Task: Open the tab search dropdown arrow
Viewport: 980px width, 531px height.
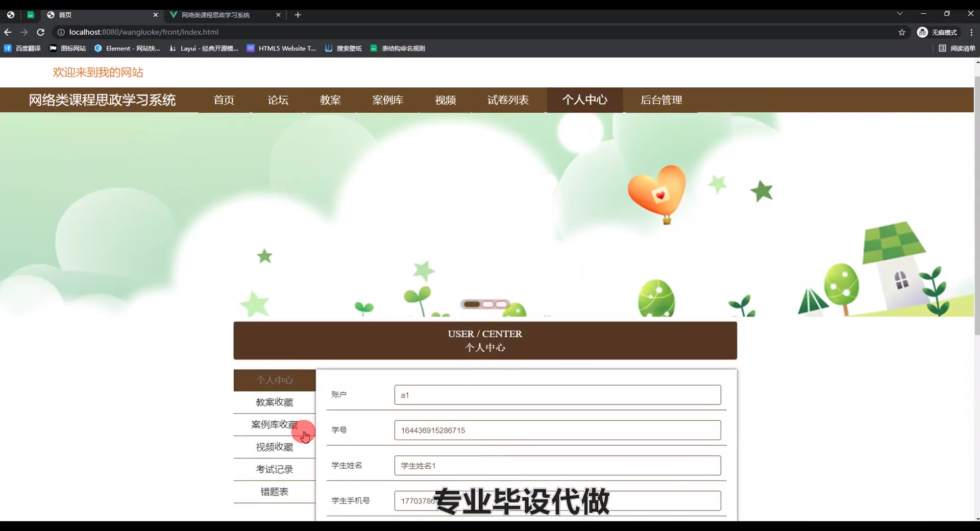Action: pos(900,14)
